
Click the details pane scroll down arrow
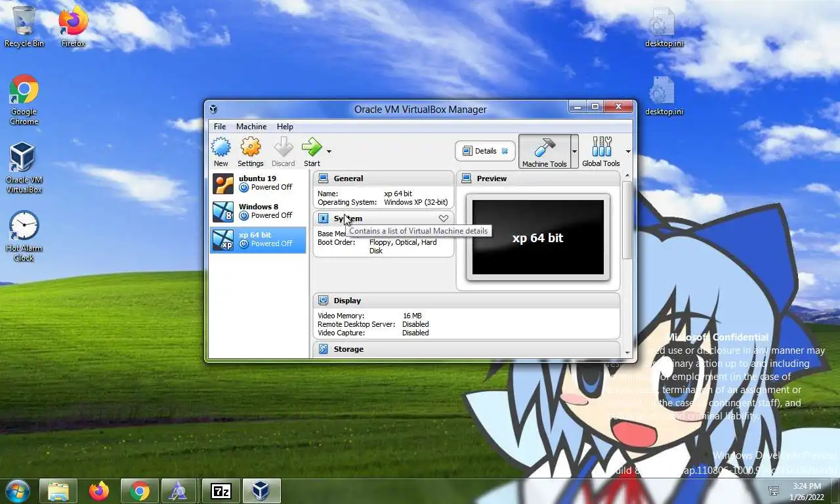(x=627, y=353)
